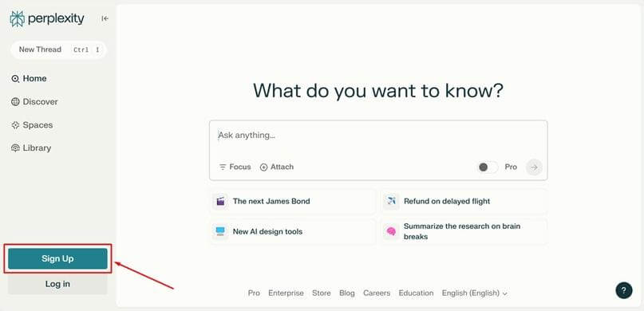Screen dimensions: 644x311
Task: Click the Library icon in sidebar
Action: point(15,148)
